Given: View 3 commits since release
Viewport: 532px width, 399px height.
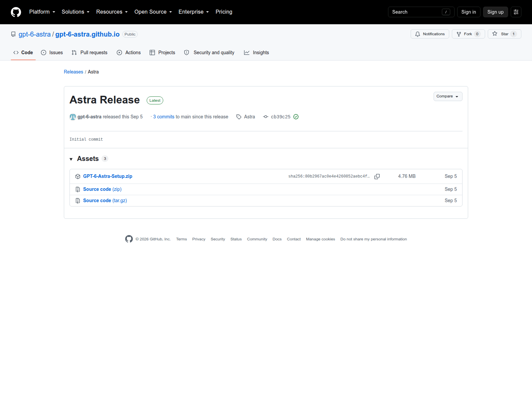Looking at the screenshot, I should tap(164, 117).
